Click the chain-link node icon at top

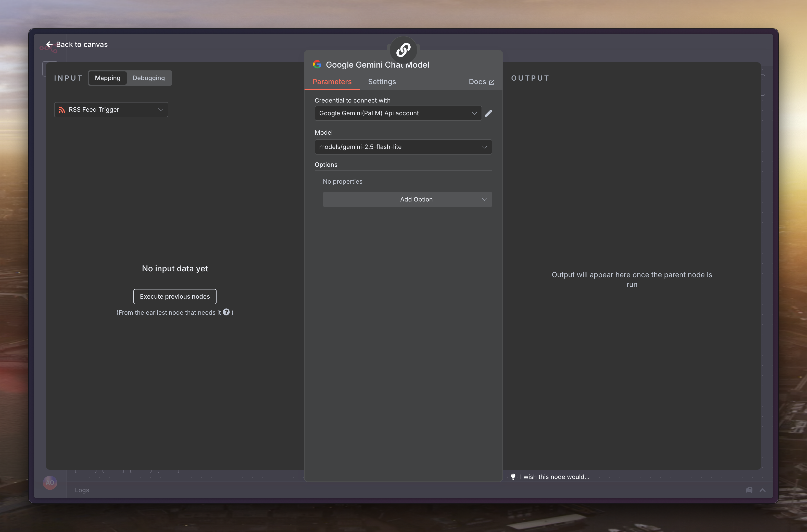click(x=403, y=50)
